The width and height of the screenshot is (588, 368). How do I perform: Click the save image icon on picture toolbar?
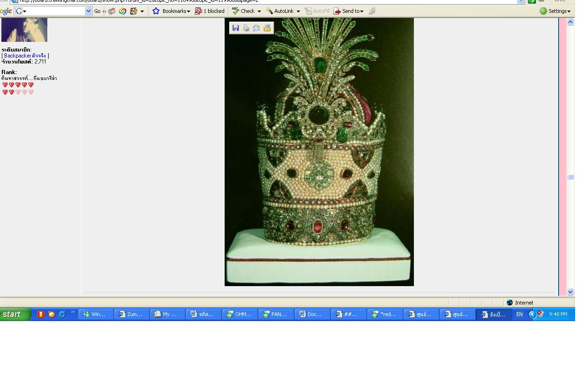click(x=236, y=28)
